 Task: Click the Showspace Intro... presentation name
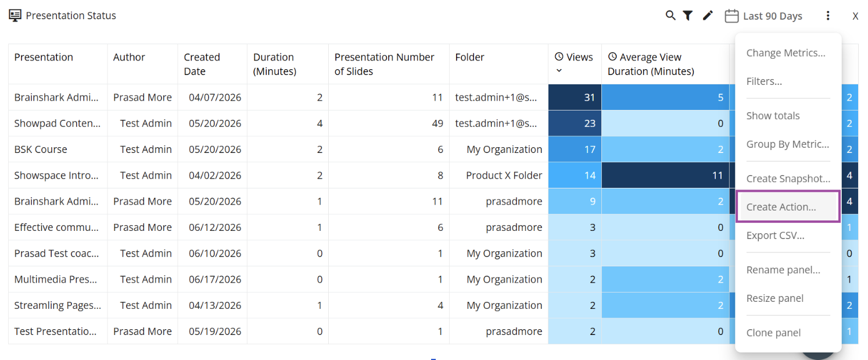[57, 175]
